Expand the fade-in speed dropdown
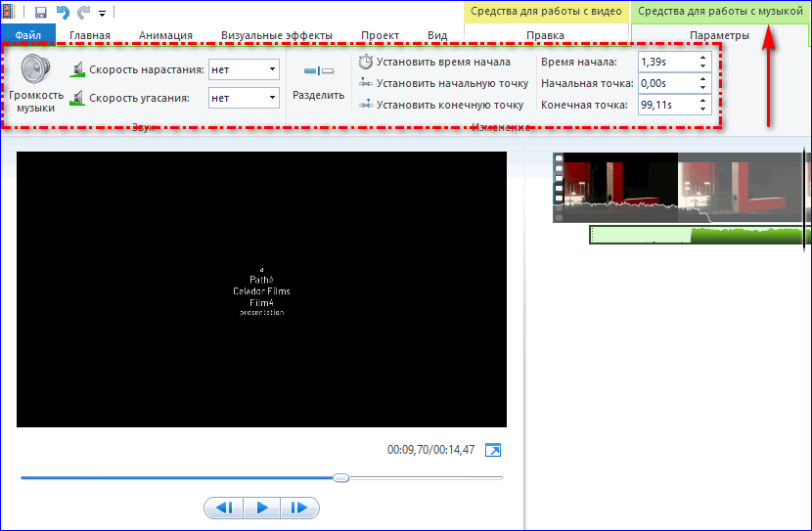The width and height of the screenshot is (812, 531). [271, 69]
